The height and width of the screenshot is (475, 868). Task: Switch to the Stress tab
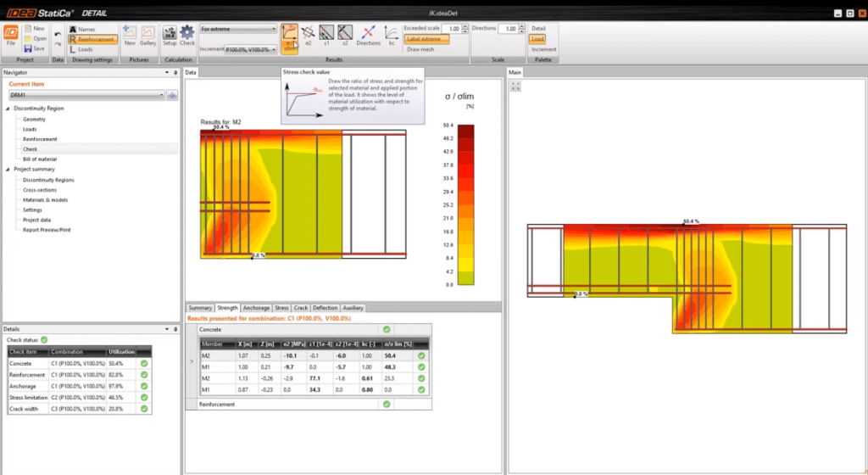(281, 308)
